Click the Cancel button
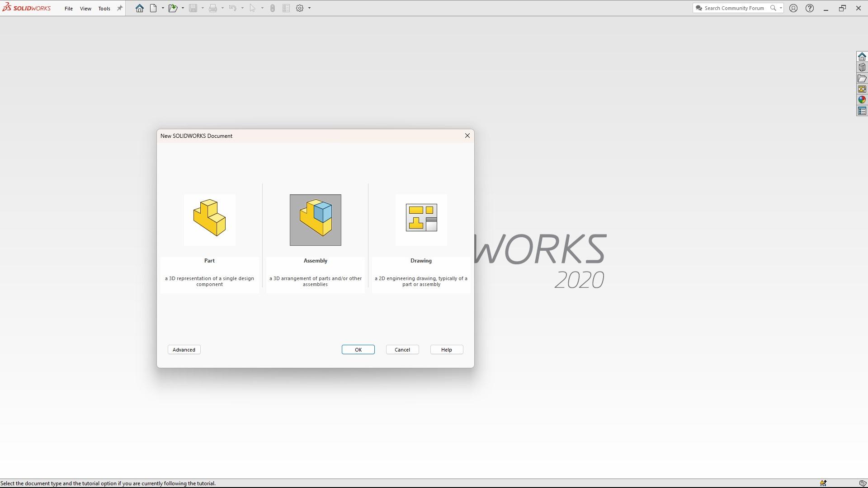 [402, 350]
